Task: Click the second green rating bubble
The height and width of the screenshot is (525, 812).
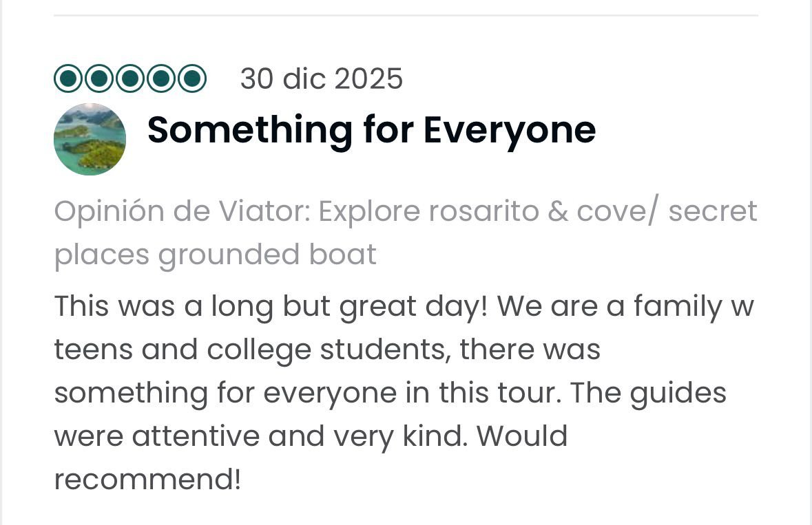Action: 99,78
